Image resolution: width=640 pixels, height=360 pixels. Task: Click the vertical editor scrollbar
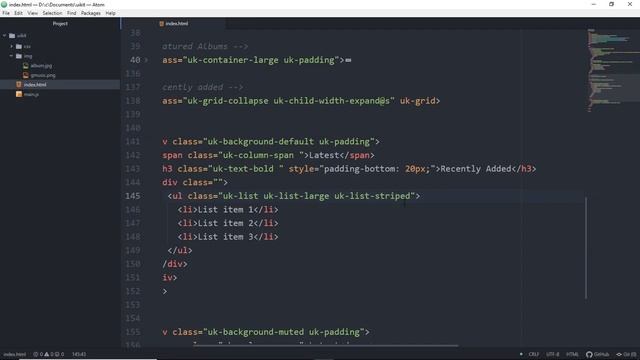[586, 247]
